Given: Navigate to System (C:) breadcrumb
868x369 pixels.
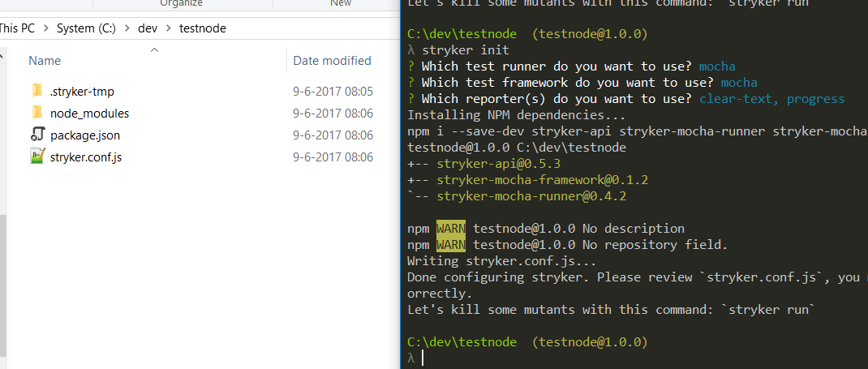Looking at the screenshot, I should coord(86,28).
